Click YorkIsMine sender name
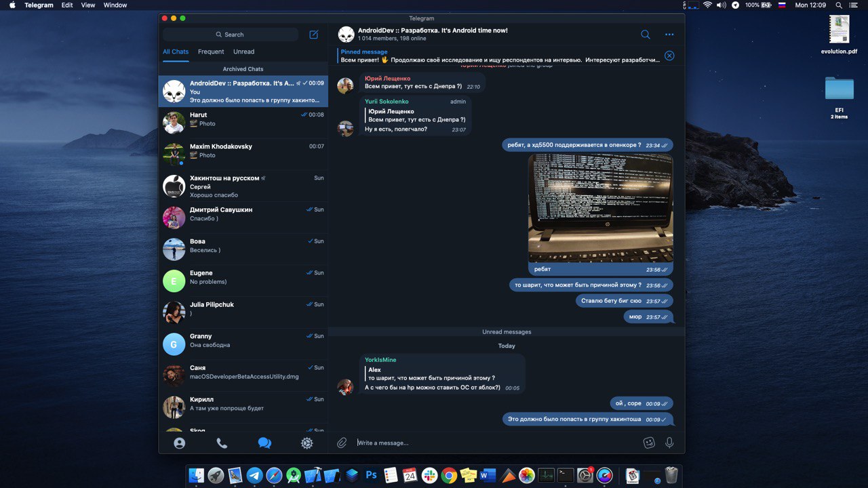This screenshot has height=488, width=868. (380, 360)
